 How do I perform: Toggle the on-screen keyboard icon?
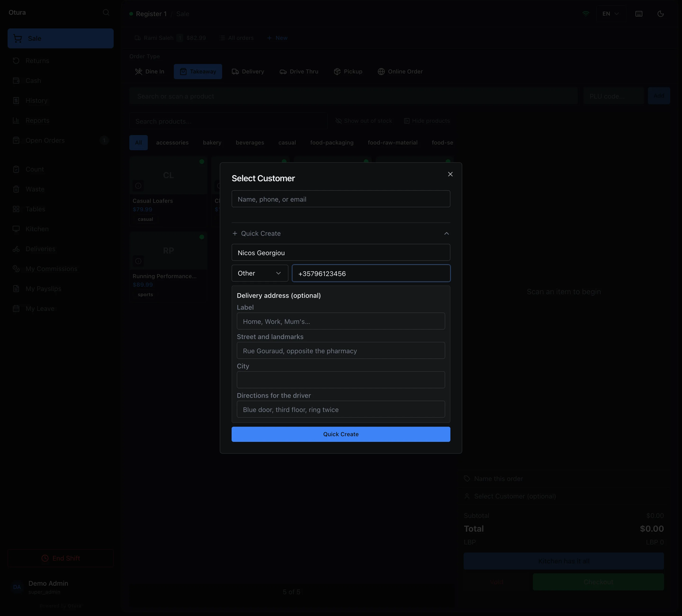coord(639,14)
